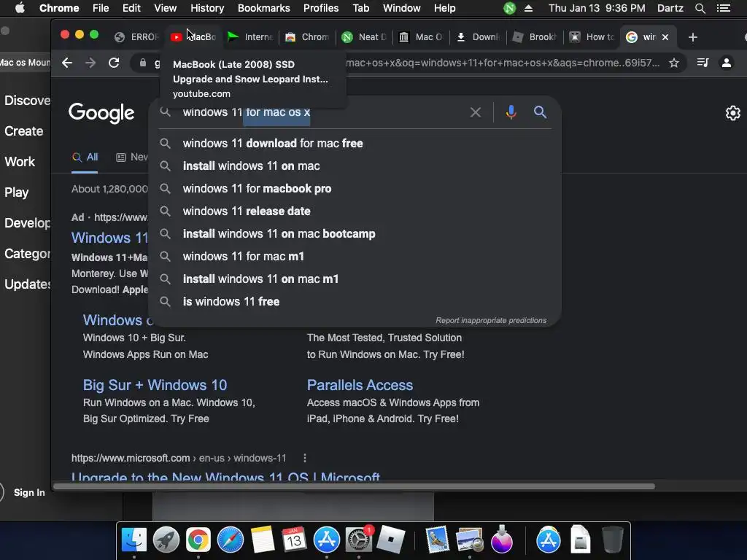Open Preview from the Dock
Viewport: 747px width, 560px height.
(469, 540)
